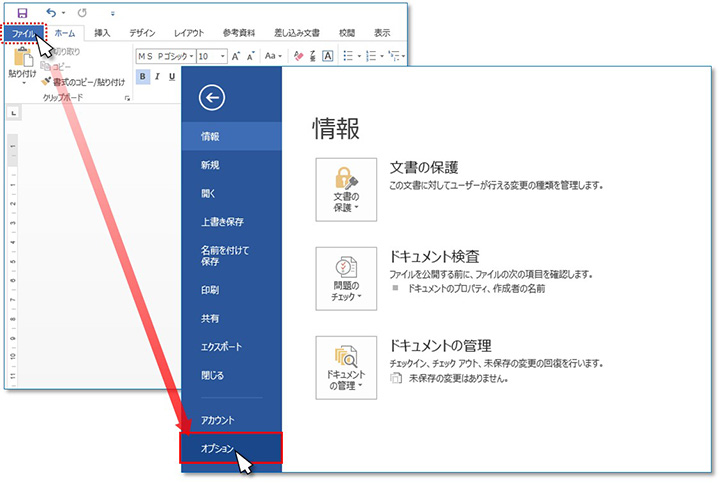Click the Save icon in quick access toolbar
The height and width of the screenshot is (483, 720).
22,13
